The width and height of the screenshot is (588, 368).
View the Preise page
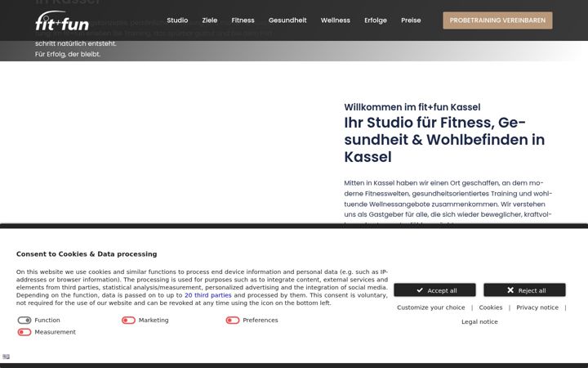click(x=411, y=20)
